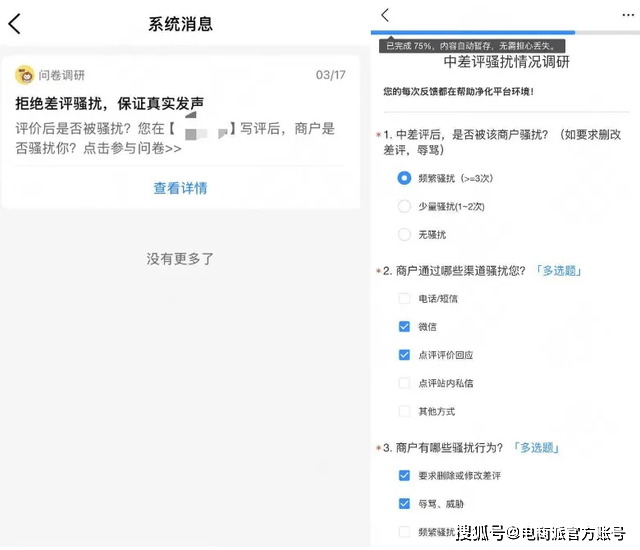The width and height of the screenshot is (640, 550).
Task: Uncheck the 点评评价回应 checkbox
Action: tap(404, 355)
